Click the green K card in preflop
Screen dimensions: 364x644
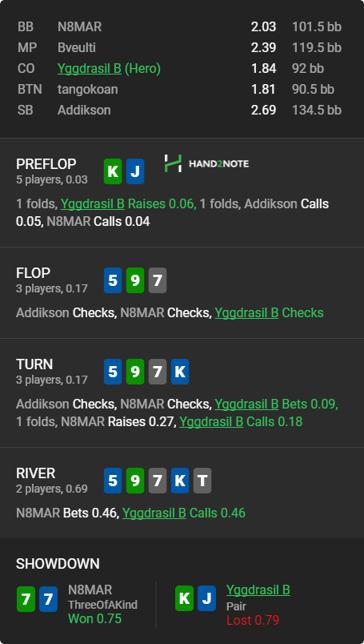pyautogui.click(x=113, y=171)
